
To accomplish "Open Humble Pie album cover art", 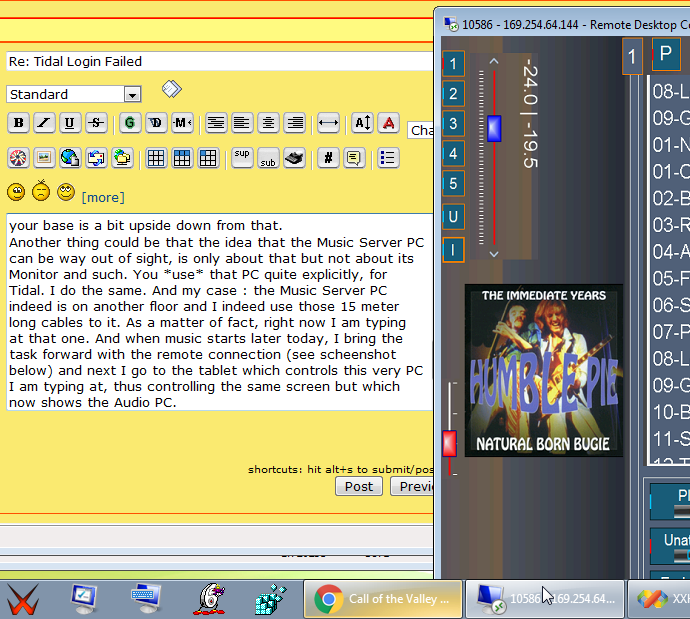I will tap(543, 370).
